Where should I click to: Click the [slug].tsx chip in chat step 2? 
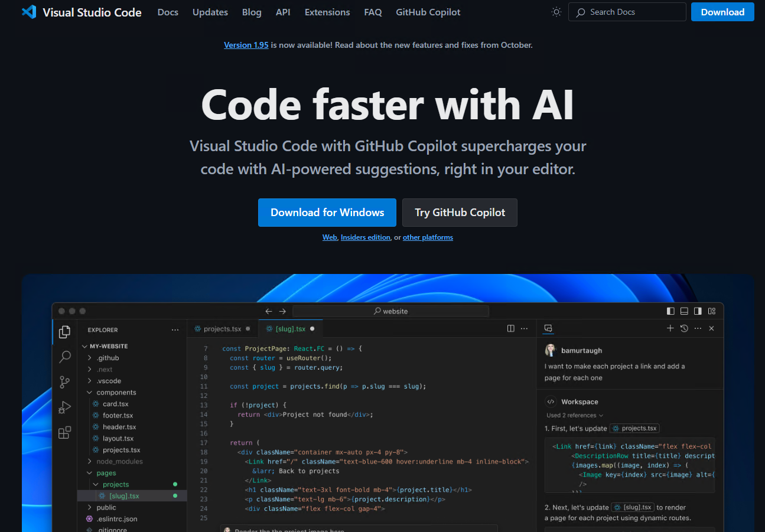pos(633,507)
